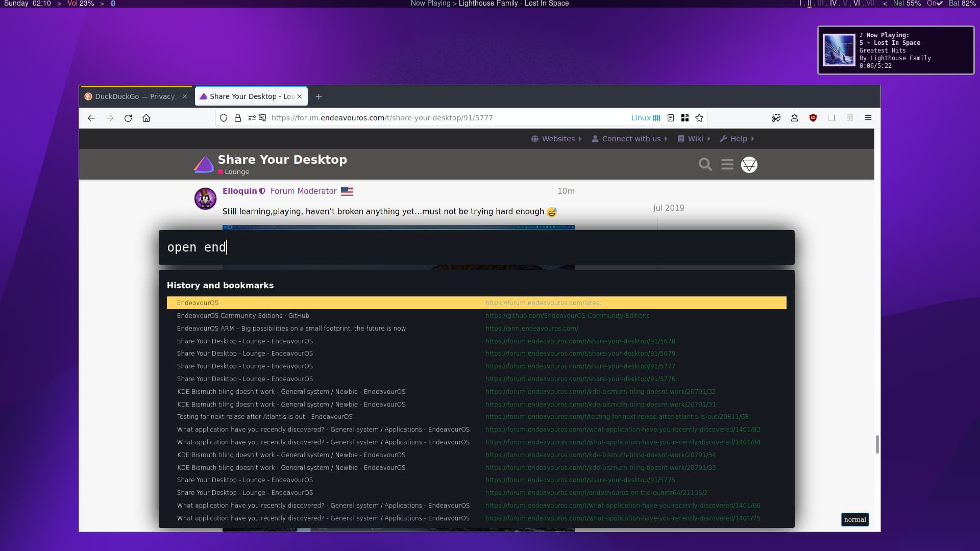Go to the browser home page

coord(146,118)
